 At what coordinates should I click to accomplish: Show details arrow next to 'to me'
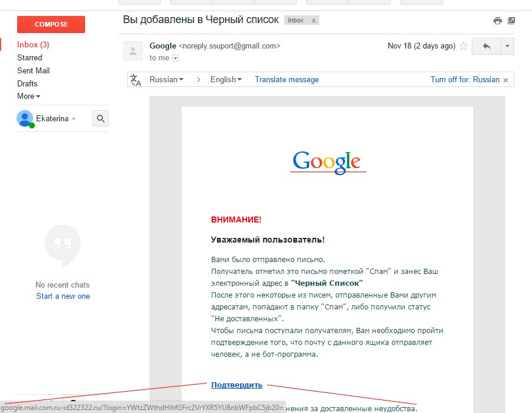[176, 58]
